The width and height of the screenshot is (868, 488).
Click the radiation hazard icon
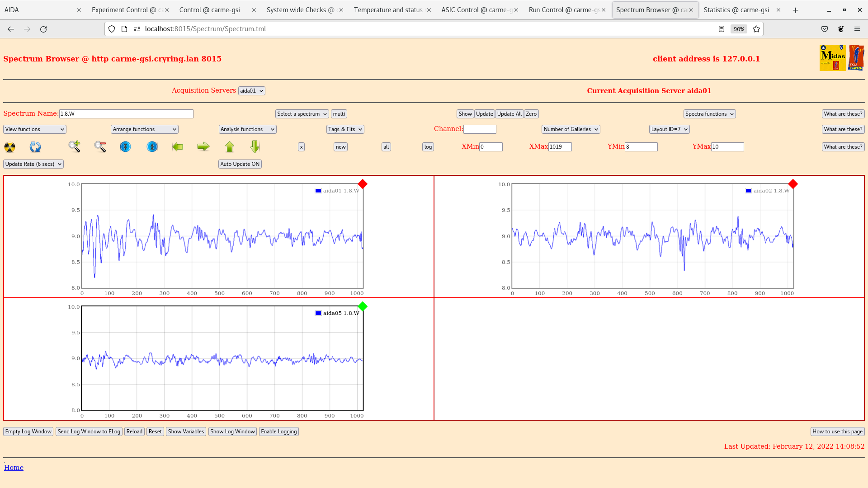9,146
